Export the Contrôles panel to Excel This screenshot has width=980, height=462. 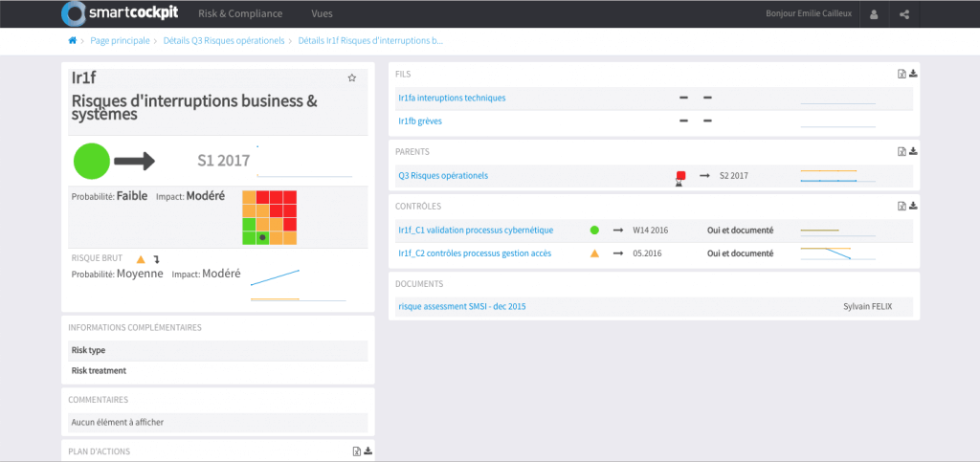[x=902, y=206]
